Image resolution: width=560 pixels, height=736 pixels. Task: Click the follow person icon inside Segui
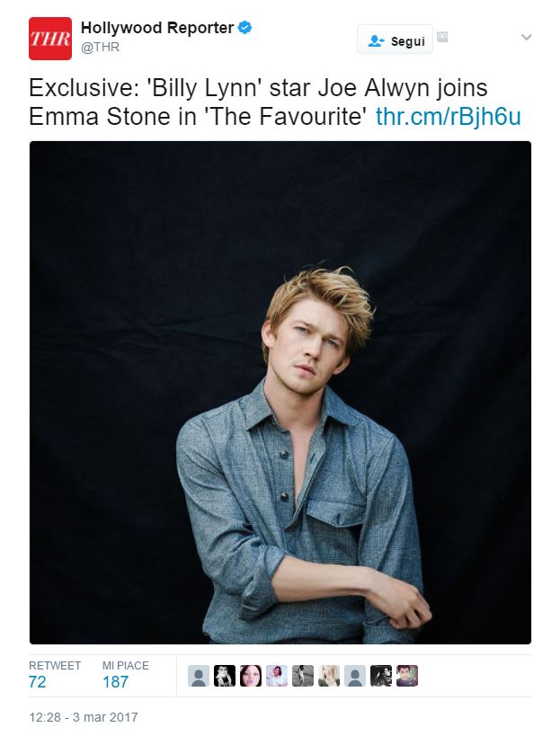coord(376,40)
